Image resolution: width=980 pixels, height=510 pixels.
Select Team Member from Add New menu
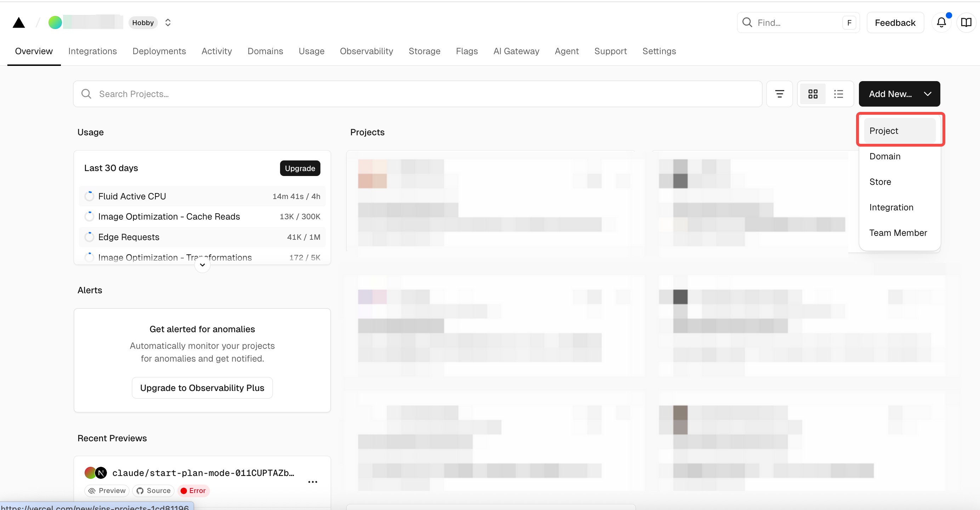coord(899,233)
